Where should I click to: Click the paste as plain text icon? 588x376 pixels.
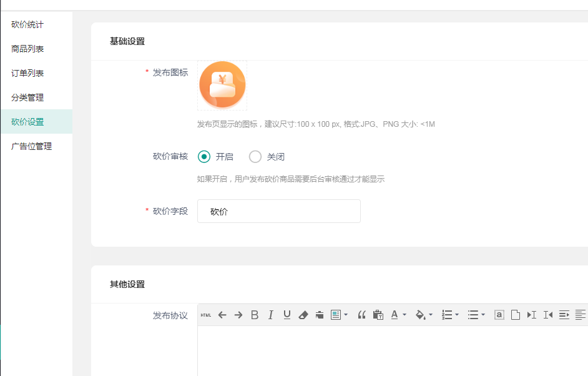(378, 315)
